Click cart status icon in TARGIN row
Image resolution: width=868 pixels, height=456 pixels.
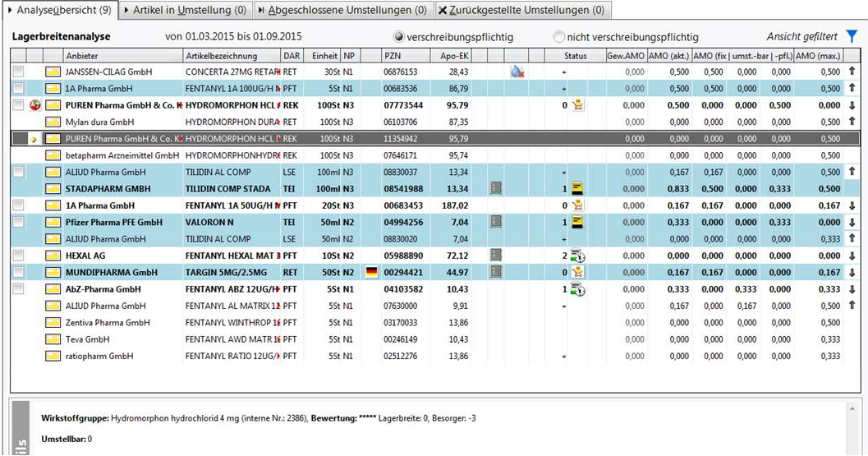(x=578, y=273)
